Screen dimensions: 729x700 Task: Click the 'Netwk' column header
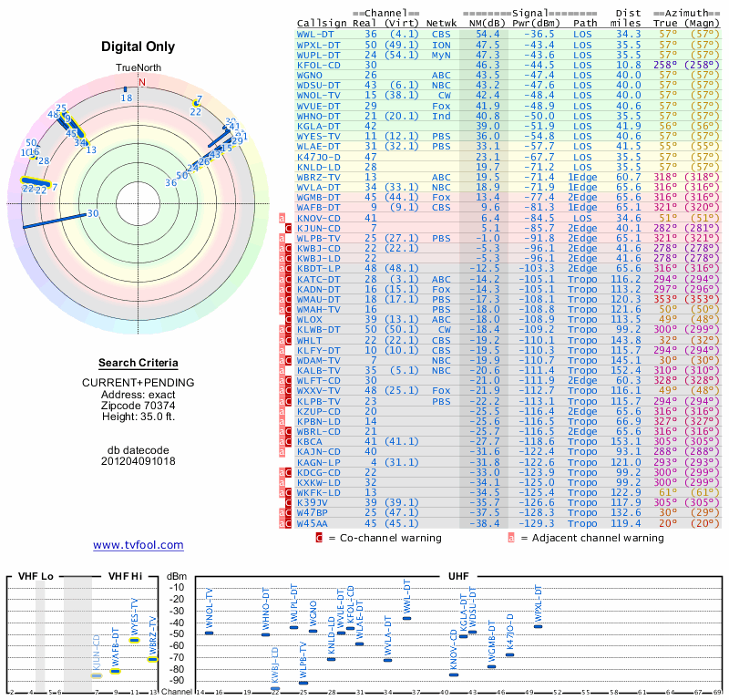441,24
